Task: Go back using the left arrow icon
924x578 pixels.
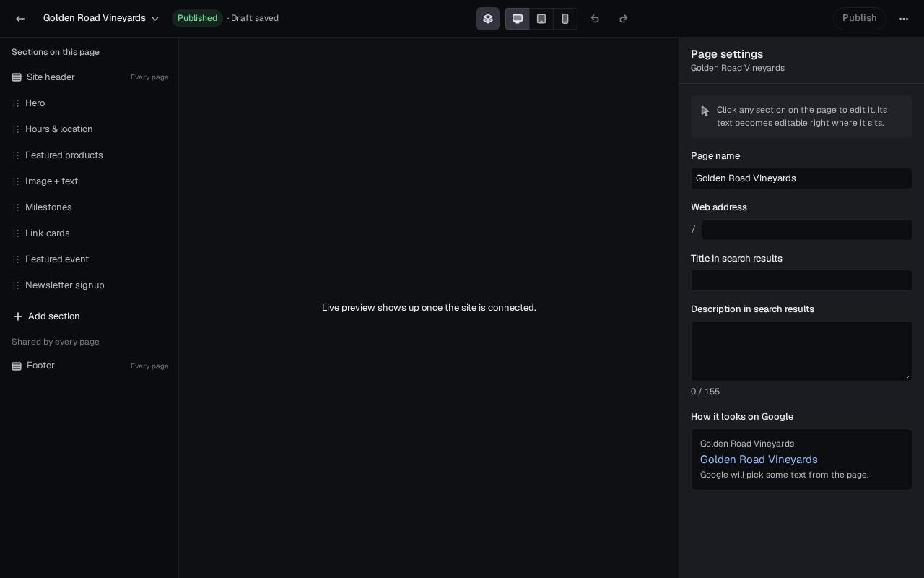Action: (20, 19)
